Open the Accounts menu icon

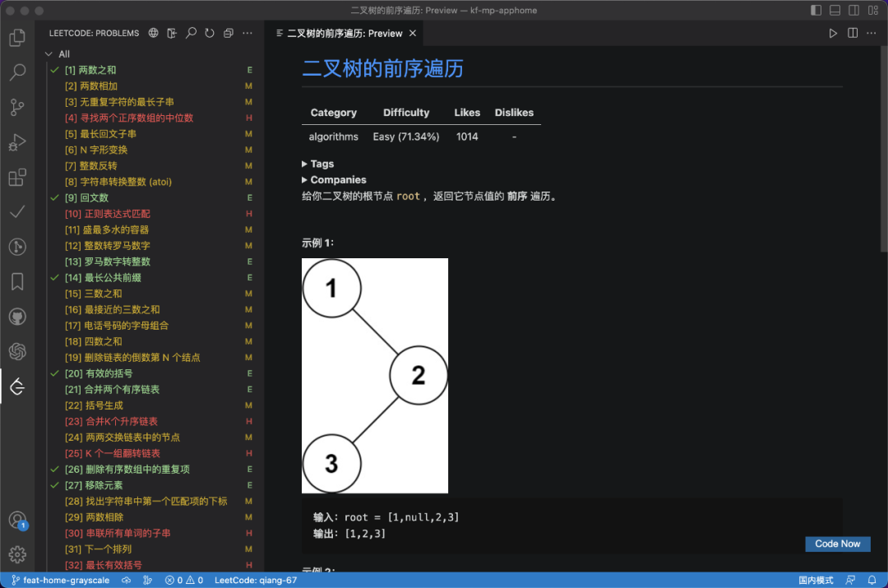click(x=17, y=520)
